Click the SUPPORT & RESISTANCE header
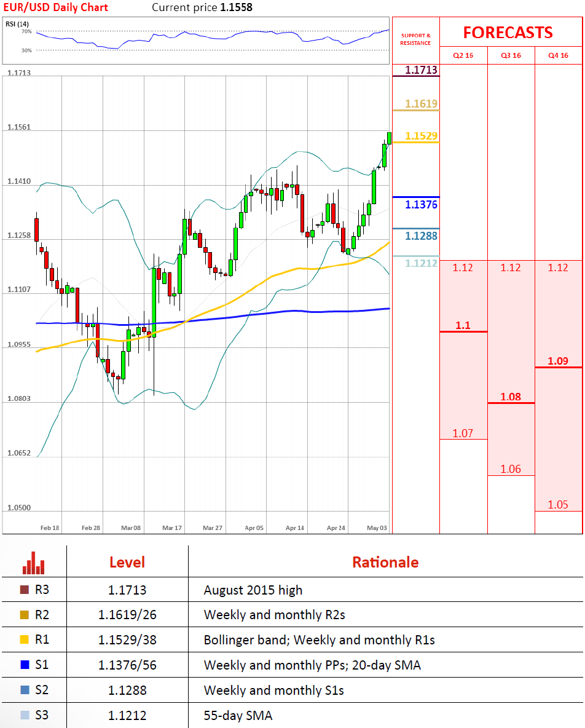The width and height of the screenshot is (585, 728). click(x=415, y=39)
